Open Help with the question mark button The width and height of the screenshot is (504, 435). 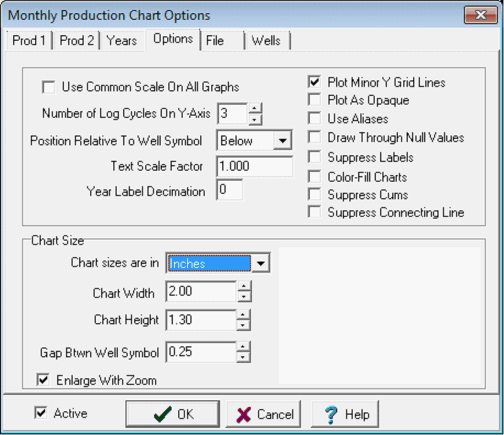click(x=345, y=414)
